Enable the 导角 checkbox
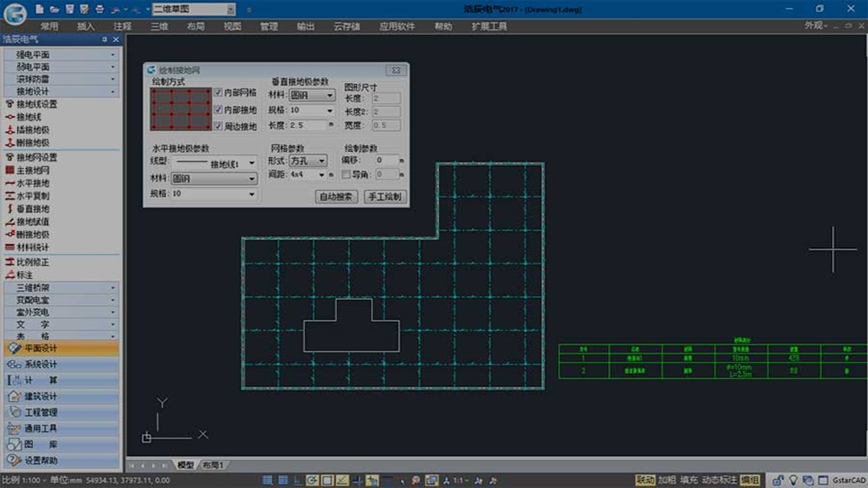Viewport: 868px width, 488px height. (347, 174)
